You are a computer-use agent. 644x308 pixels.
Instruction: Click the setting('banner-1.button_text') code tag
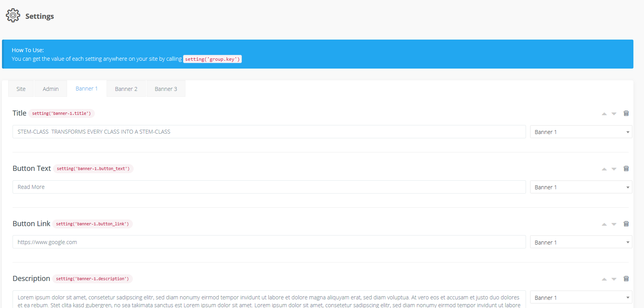(x=93, y=168)
